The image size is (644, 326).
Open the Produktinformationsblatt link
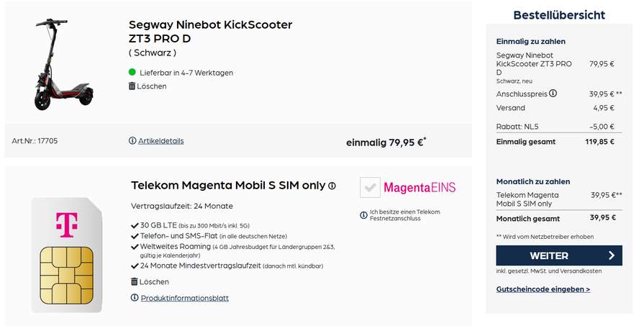(185, 298)
